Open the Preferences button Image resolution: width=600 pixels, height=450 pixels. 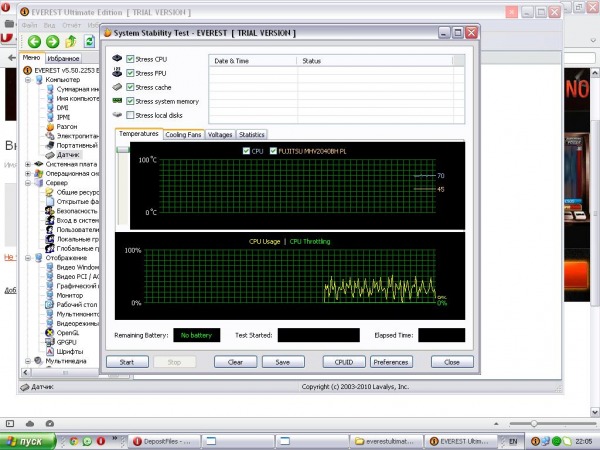(x=391, y=362)
